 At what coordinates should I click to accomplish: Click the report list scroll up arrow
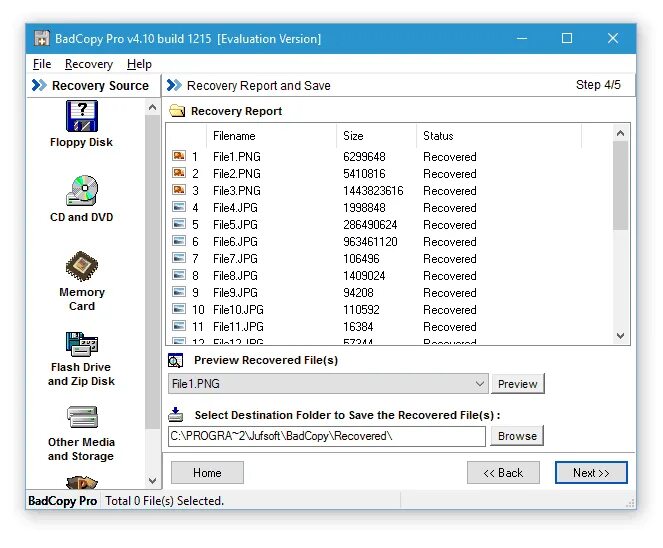click(620, 133)
